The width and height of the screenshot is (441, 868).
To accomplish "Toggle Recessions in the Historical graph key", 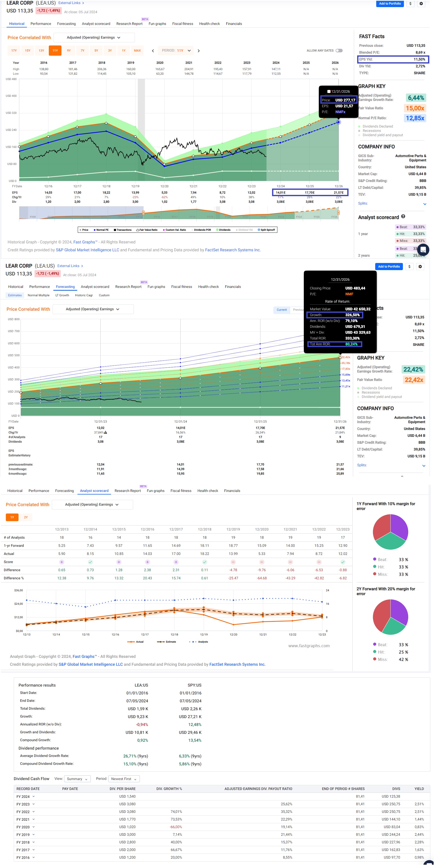I will pos(370,131).
